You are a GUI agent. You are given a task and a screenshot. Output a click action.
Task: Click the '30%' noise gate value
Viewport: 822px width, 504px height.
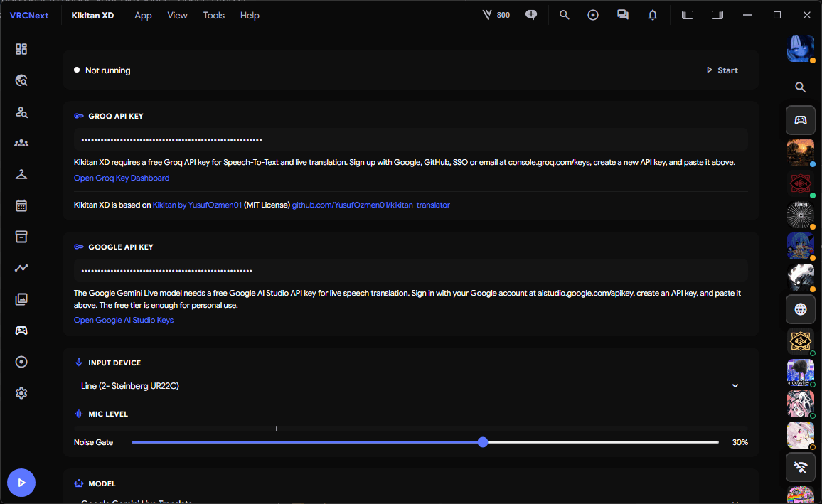point(740,442)
